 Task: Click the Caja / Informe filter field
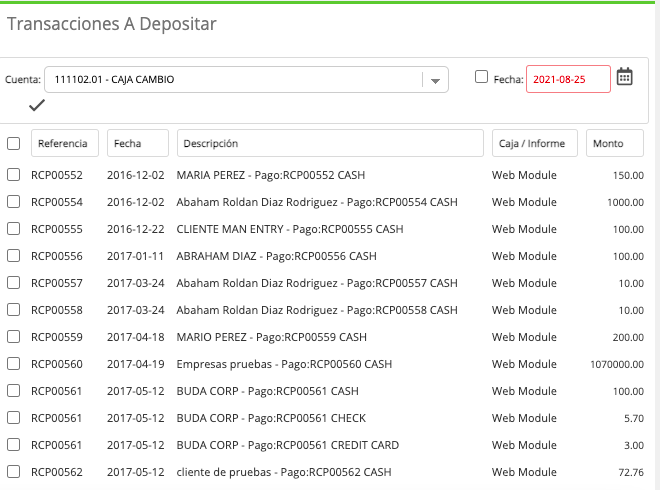tap(535, 143)
